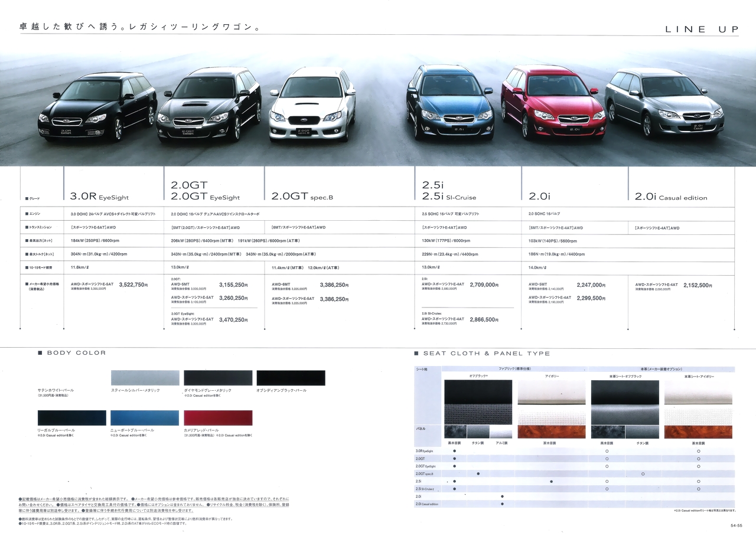Click the 229N·m(23.4kg·m)/4400rpm torque value
Viewport: 756px width, 536px height.
pos(449,254)
